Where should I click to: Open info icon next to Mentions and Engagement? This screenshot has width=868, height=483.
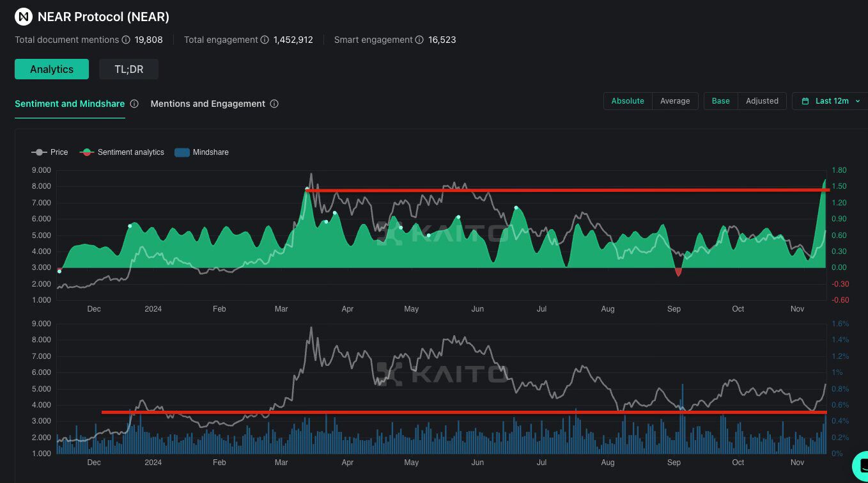274,104
